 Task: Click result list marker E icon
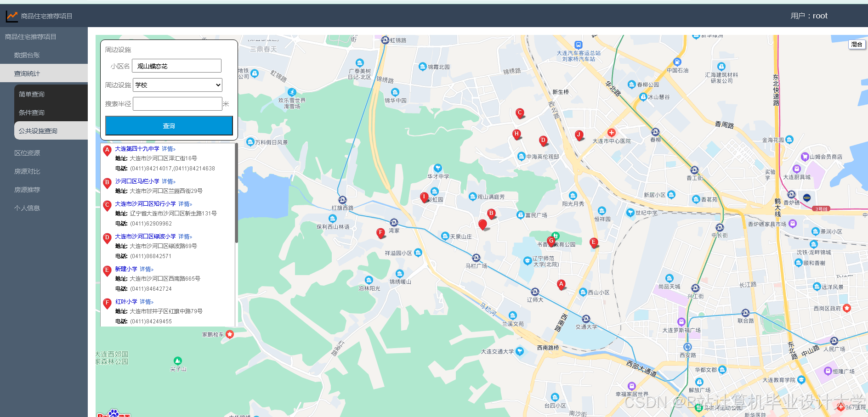(x=107, y=271)
